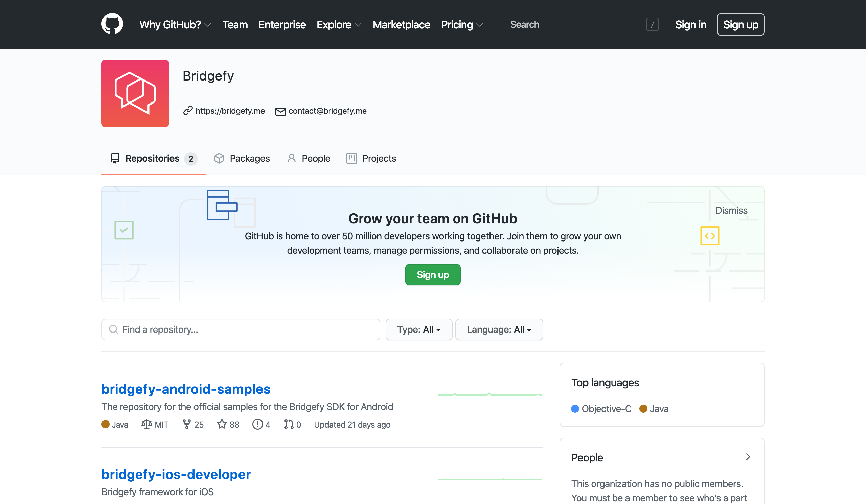This screenshot has width=866, height=504.
Task: Dismiss the Grow your team banner
Action: (x=731, y=210)
